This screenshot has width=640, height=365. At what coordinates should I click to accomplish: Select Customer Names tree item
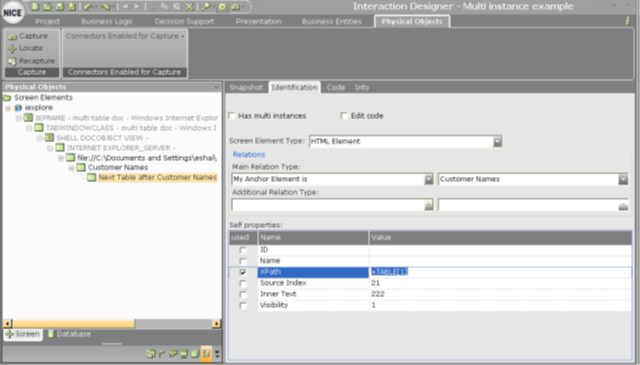(118, 167)
